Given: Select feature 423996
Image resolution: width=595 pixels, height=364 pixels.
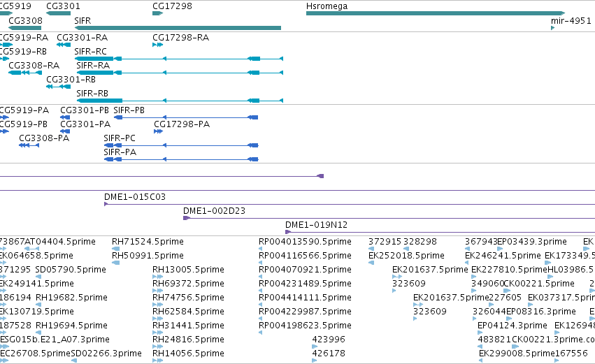Looking at the screenshot, I should 329,340.
